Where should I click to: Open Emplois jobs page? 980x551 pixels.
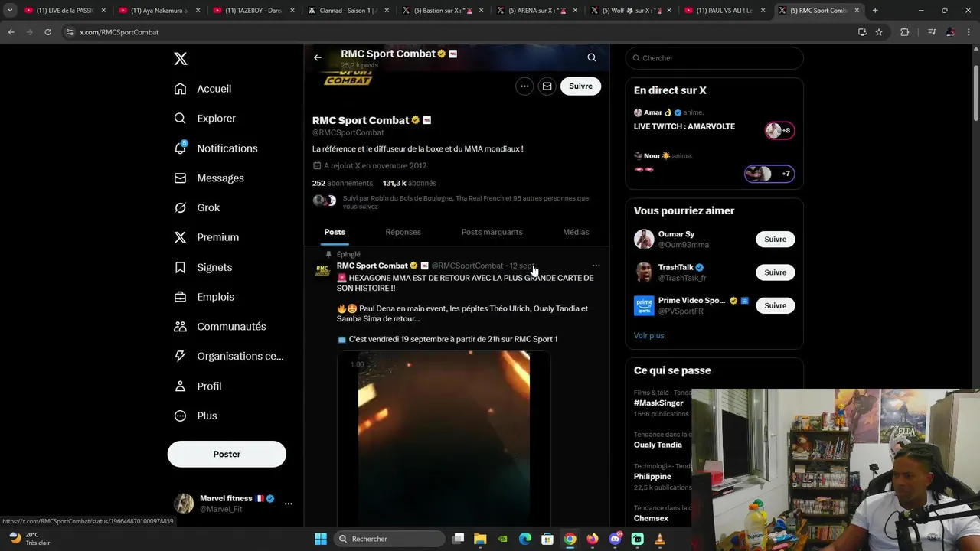click(204, 297)
